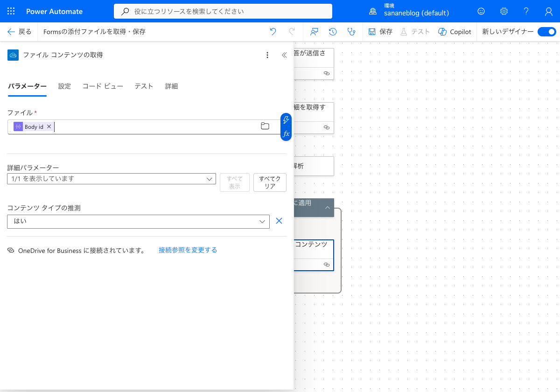
Task: Open the Copilot pane
Action: 455,32
